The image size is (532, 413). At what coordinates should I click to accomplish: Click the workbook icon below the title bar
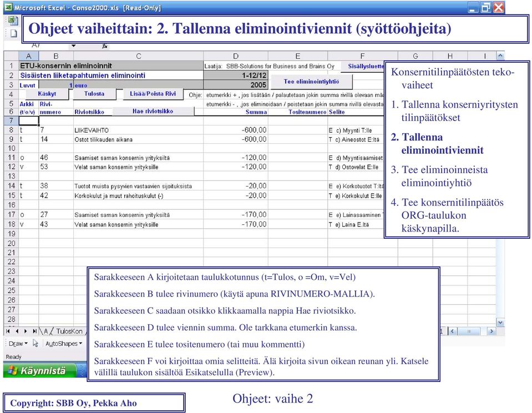pos(13,21)
